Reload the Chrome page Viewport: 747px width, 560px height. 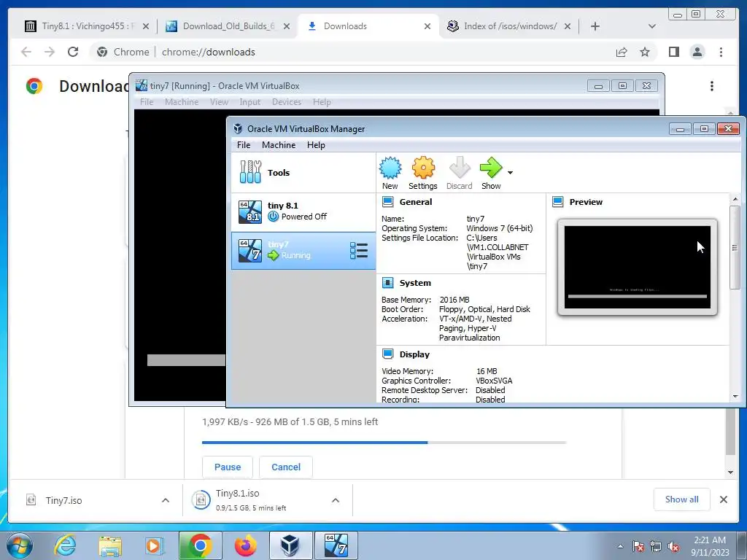[x=73, y=52]
